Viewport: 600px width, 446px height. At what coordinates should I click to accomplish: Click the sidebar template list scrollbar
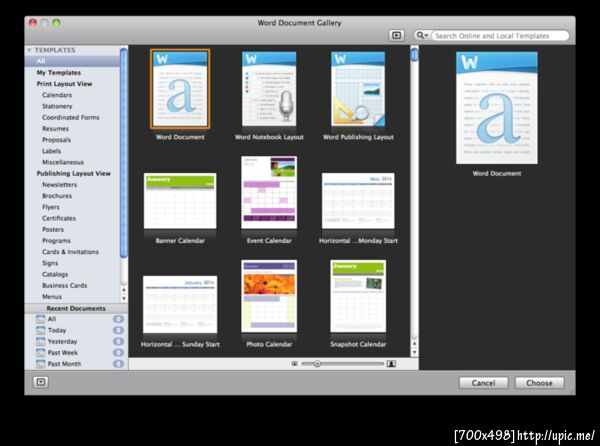pos(124,153)
